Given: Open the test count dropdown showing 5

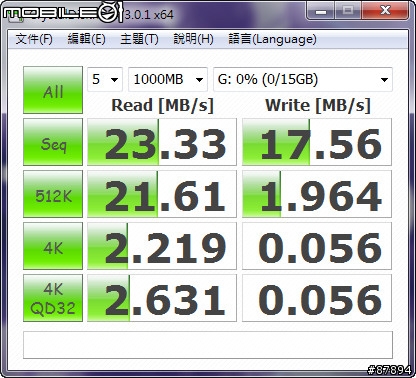Looking at the screenshot, I should pos(105,79).
